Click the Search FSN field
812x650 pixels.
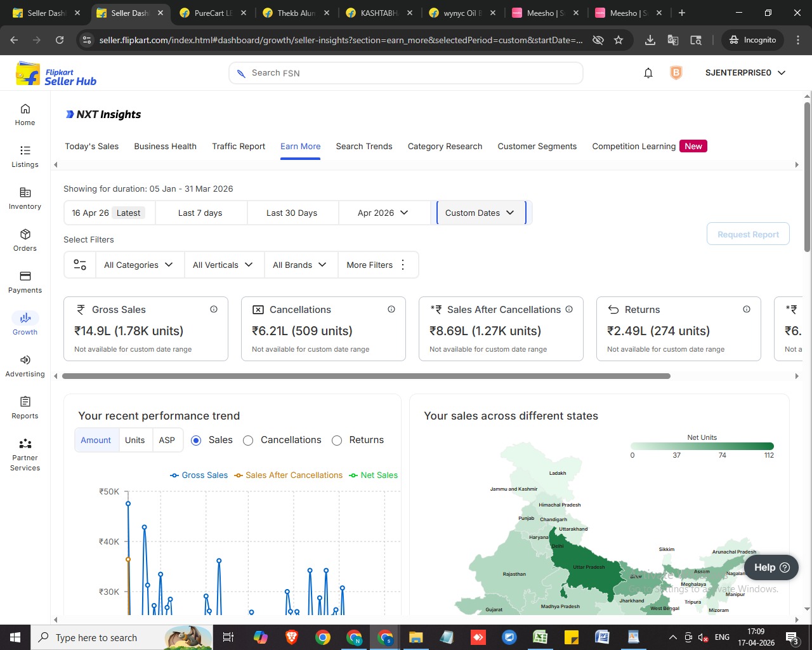pyautogui.click(x=406, y=73)
